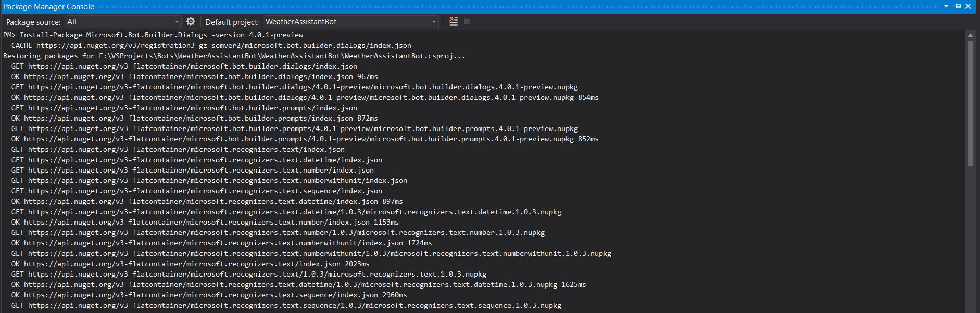Click OK text.sequence/index.json 2960ms line

tap(209, 295)
